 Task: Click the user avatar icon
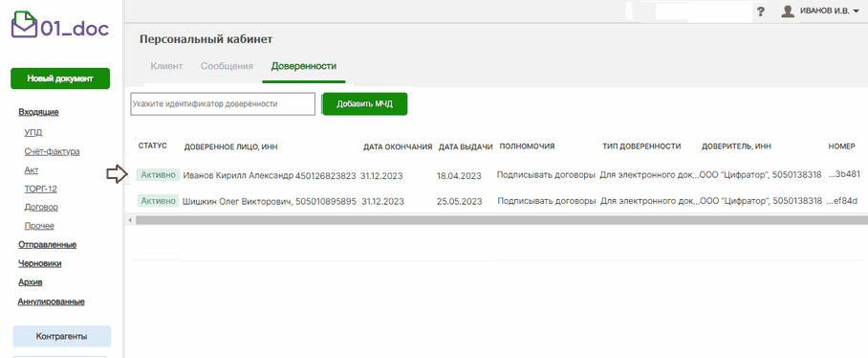[x=788, y=11]
